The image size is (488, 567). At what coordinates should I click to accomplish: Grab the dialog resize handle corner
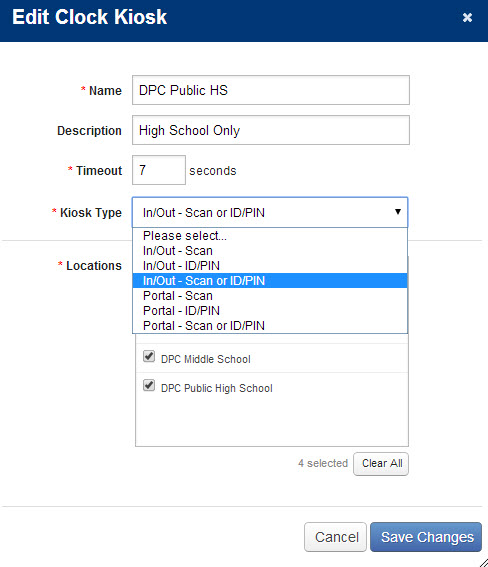(x=484, y=563)
